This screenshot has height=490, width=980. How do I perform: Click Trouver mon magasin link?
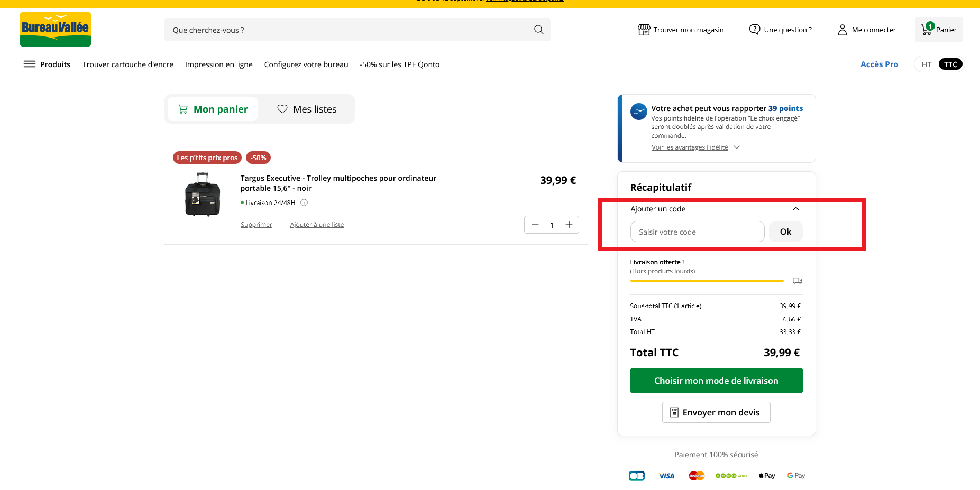(689, 30)
